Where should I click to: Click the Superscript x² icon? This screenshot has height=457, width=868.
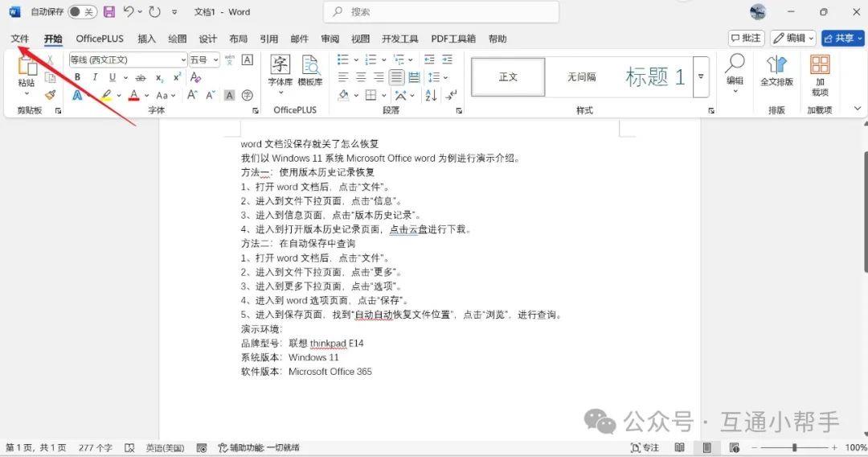(177, 77)
